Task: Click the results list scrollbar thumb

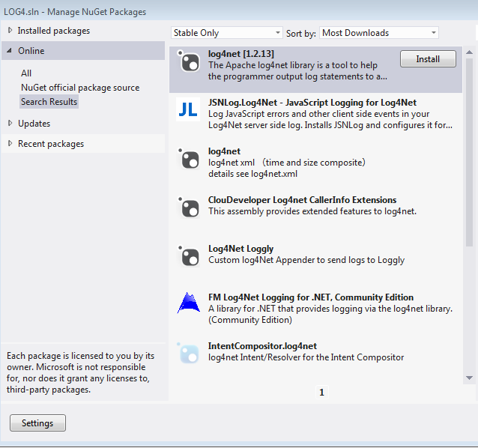Action: pyautogui.click(x=469, y=152)
